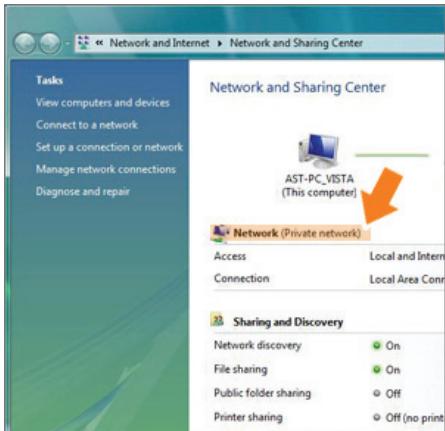Open View computers and devices
The height and width of the screenshot is (431, 445).
103,103
